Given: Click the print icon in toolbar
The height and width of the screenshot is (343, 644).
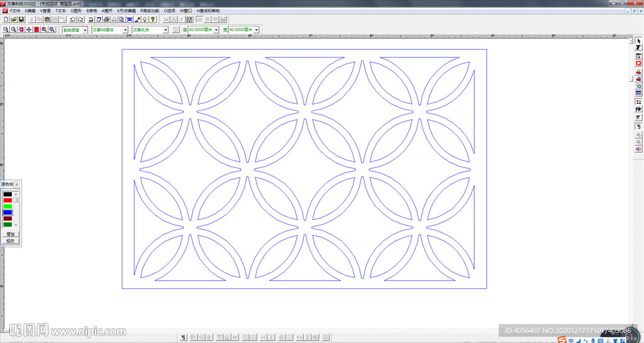Looking at the screenshot, I should click(106, 20).
